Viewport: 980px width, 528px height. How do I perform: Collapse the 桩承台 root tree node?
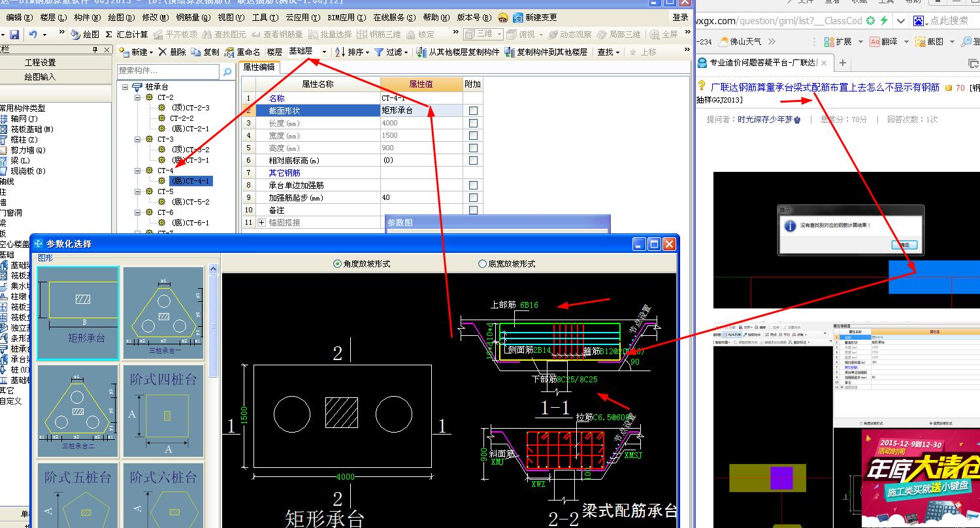(x=124, y=87)
